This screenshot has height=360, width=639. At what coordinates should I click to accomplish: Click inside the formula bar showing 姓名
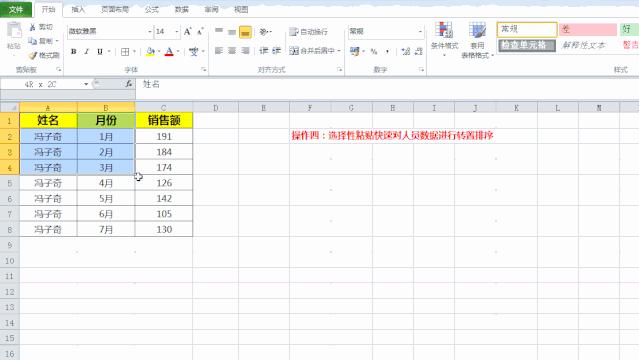pyautogui.click(x=387, y=84)
